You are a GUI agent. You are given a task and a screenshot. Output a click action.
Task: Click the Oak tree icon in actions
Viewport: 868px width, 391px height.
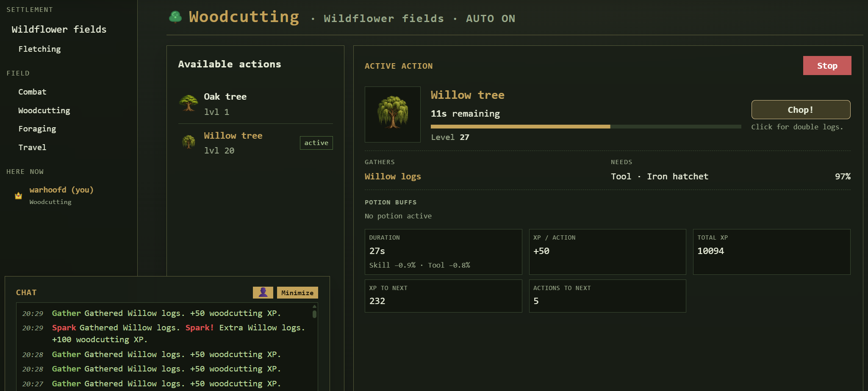[189, 103]
